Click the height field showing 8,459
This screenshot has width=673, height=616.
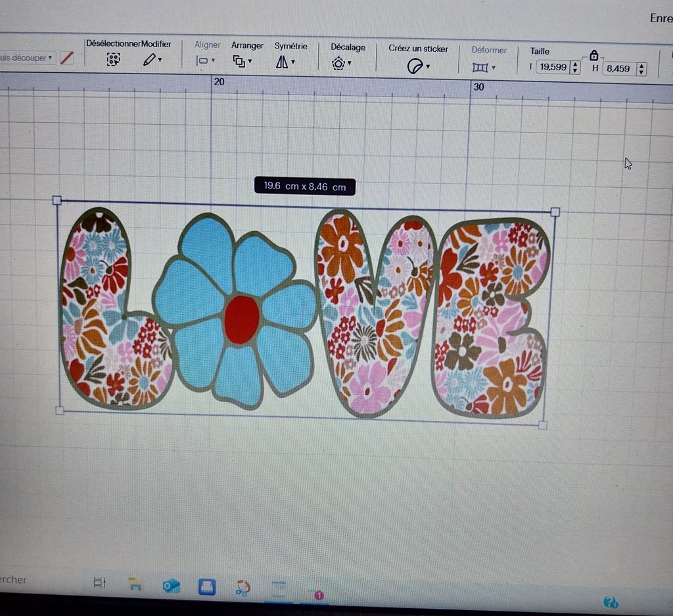(x=618, y=69)
